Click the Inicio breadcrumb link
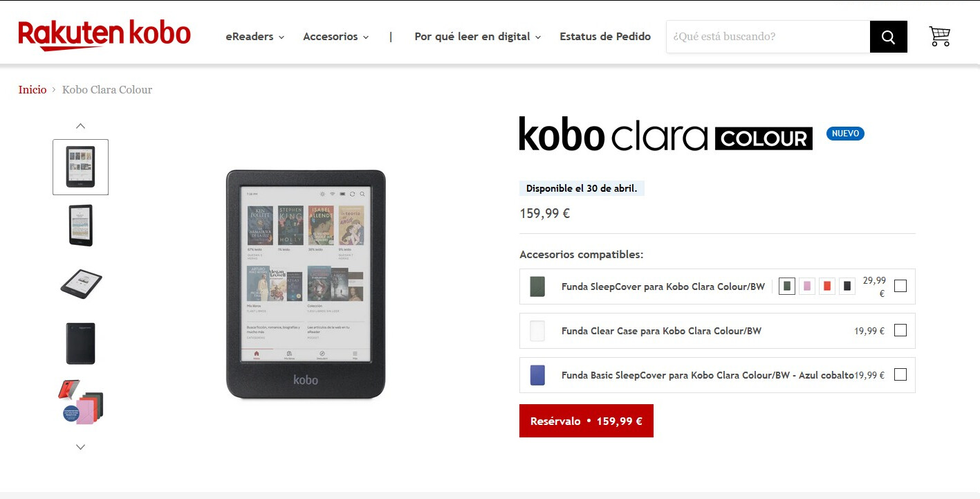 (x=33, y=90)
